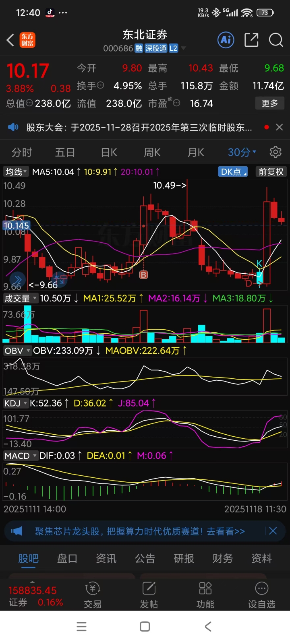Open the 均线 indicator dropdown
This screenshot has height=644, width=290.
tap(16, 172)
